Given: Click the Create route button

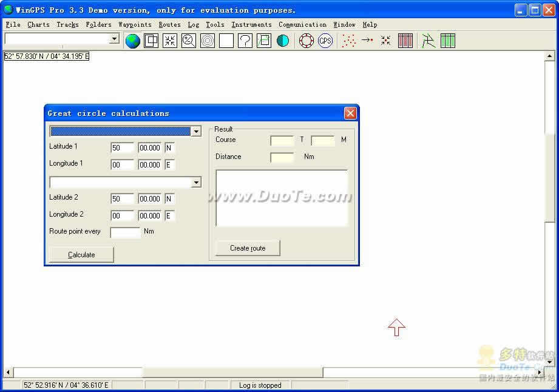Looking at the screenshot, I should [x=248, y=248].
